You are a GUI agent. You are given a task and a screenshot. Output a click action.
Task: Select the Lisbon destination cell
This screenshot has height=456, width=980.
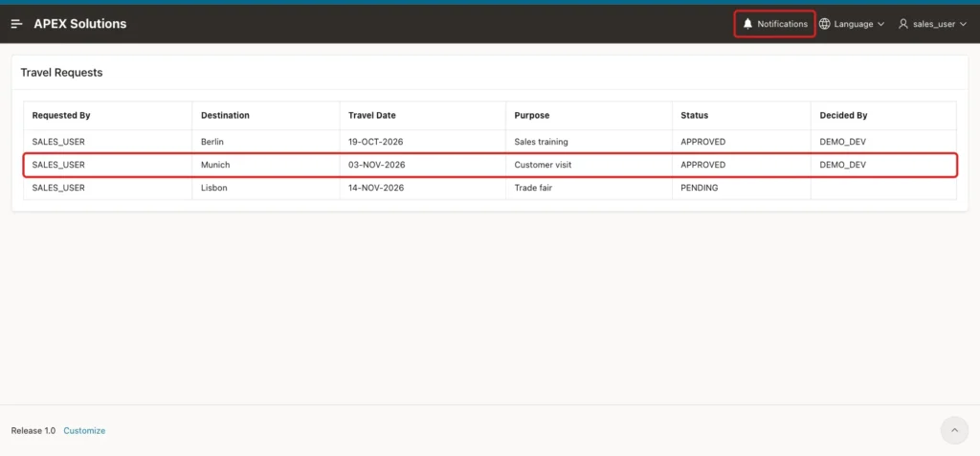(x=213, y=188)
